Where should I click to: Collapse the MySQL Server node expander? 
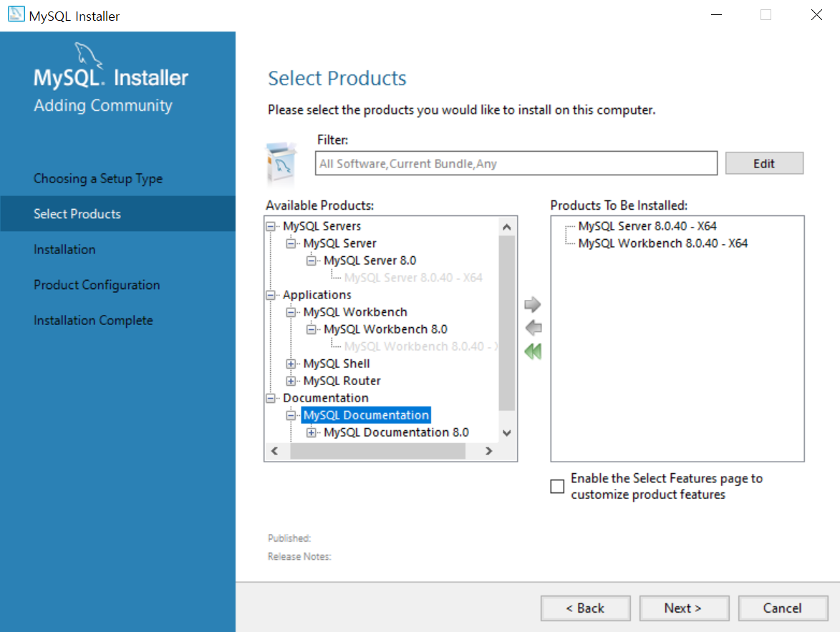tap(291, 243)
